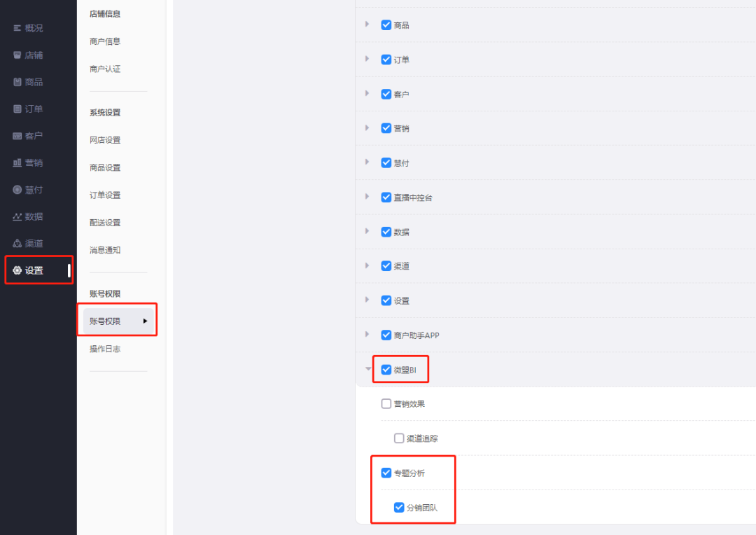Expand the 订单 permission row arrow
Viewport: 756px width, 535px height.
pos(367,59)
